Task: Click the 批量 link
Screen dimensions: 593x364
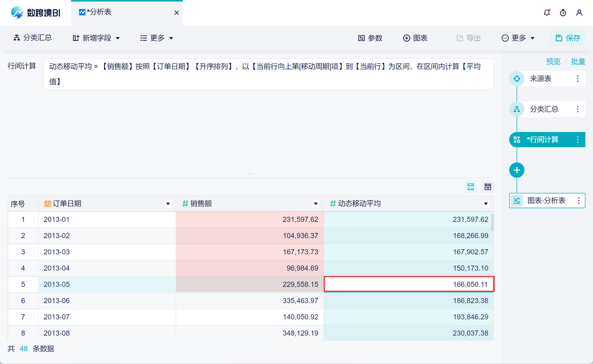Action: pos(578,61)
